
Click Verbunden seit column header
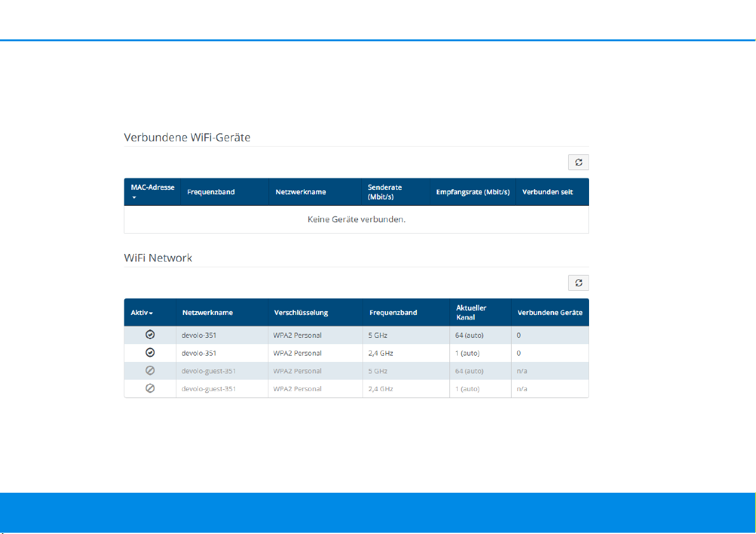(x=547, y=192)
